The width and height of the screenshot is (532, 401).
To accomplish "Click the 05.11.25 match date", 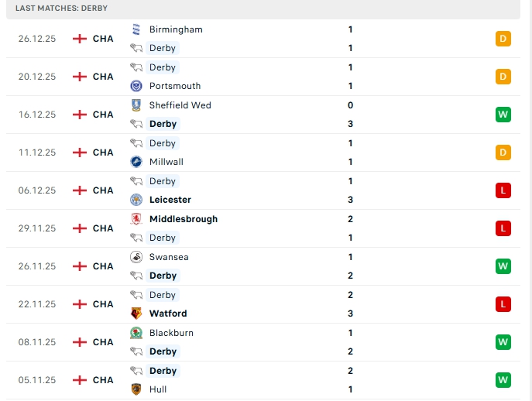I will tap(37, 380).
